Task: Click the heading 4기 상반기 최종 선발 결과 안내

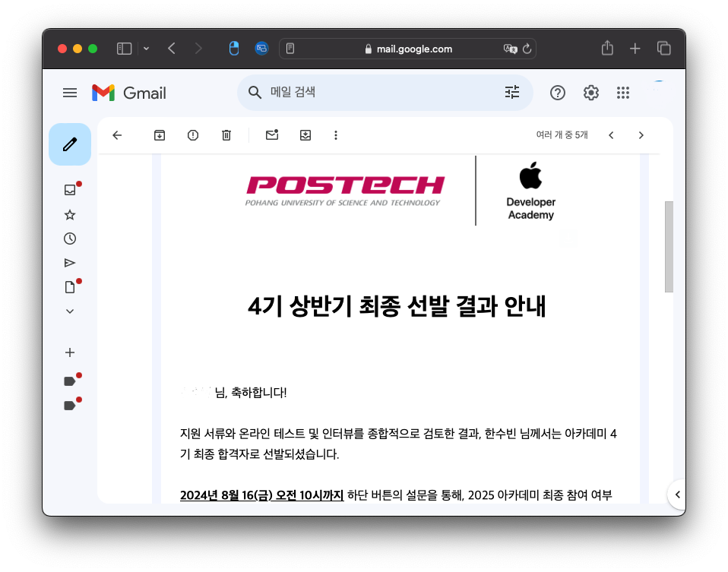Action: (x=397, y=306)
